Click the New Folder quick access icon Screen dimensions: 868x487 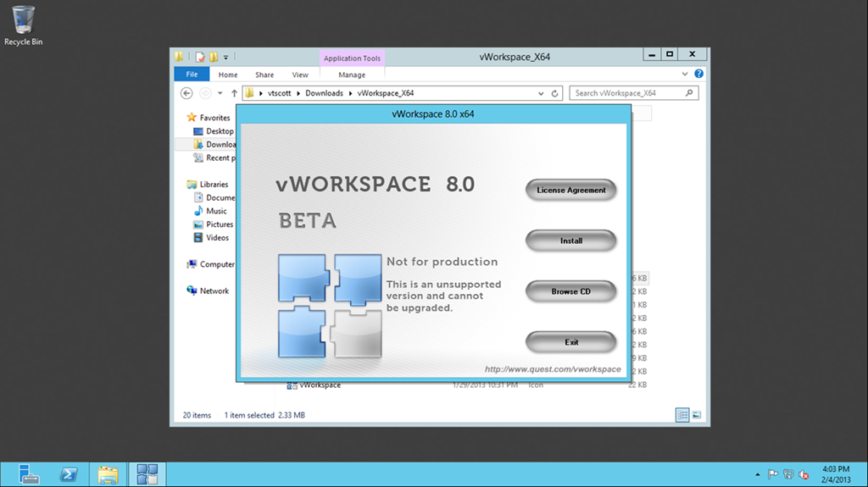pyautogui.click(x=213, y=57)
